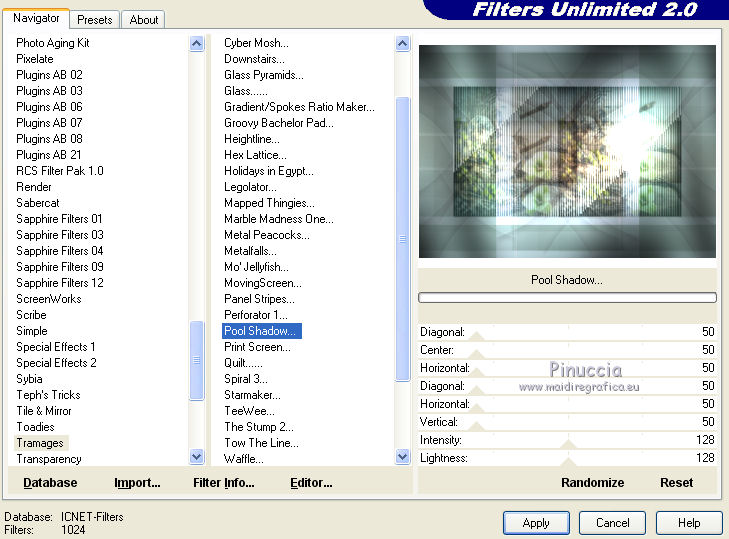Click the category list scrollbar thumb
This screenshot has width=729, height=539.
(197, 360)
